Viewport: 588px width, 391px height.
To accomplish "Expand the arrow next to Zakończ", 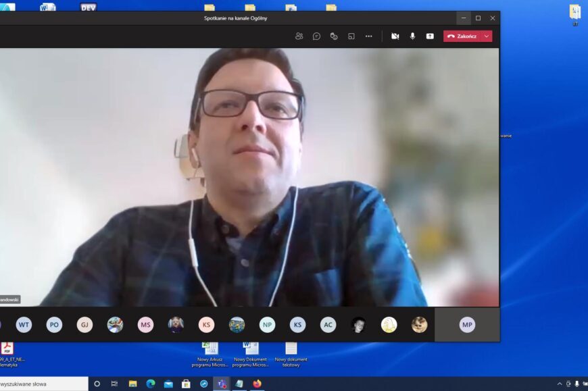I will (x=487, y=36).
